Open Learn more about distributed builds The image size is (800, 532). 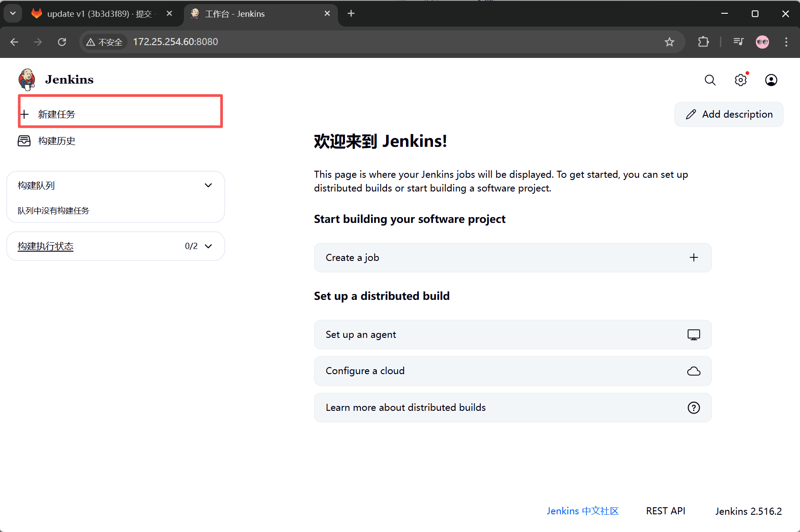click(x=513, y=408)
